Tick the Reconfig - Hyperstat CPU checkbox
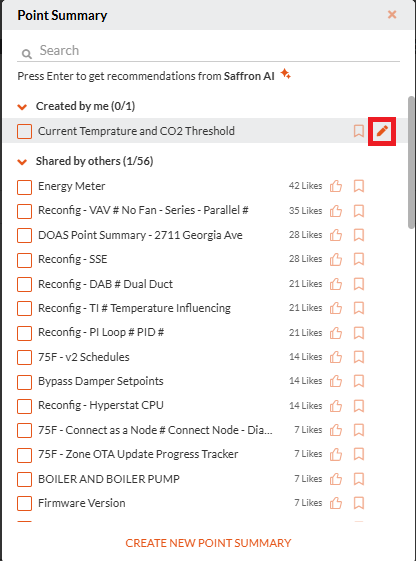The width and height of the screenshot is (416, 561). click(24, 406)
